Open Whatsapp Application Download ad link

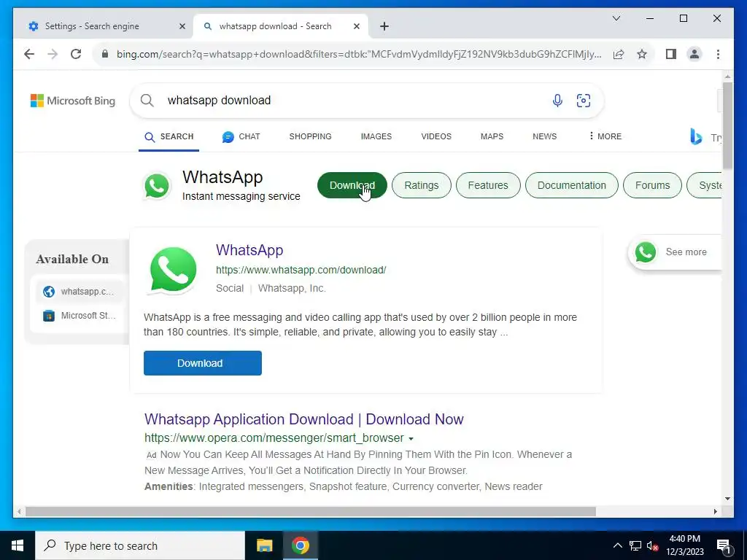(304, 419)
